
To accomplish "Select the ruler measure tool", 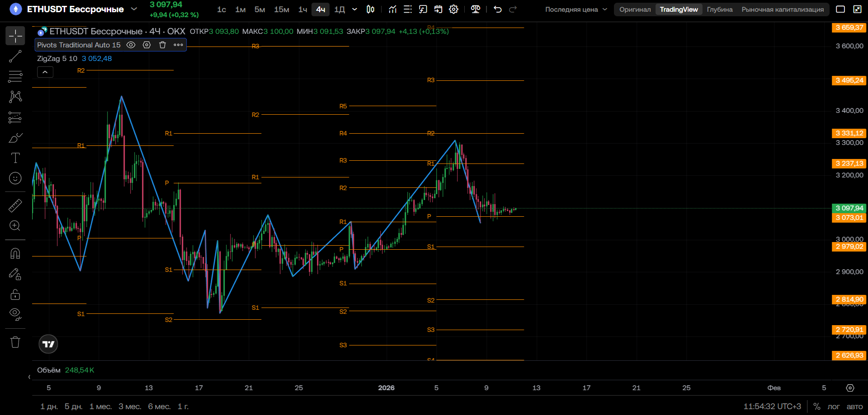I will 15,205.
